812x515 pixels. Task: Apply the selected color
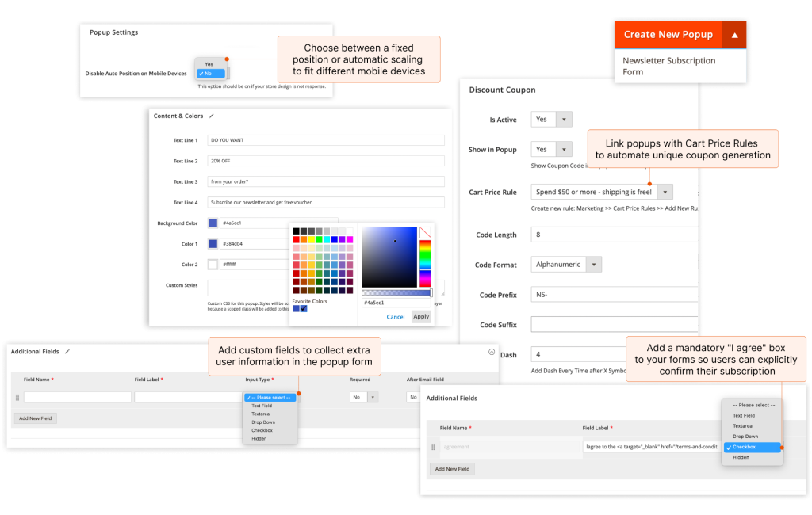[421, 317]
